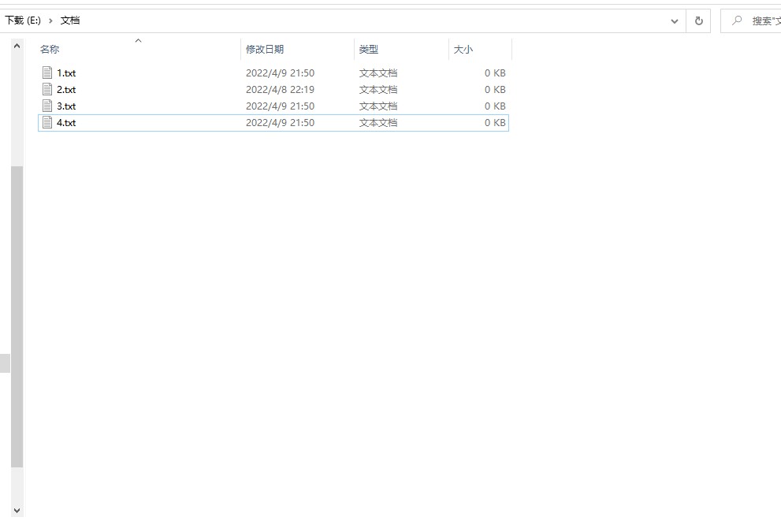This screenshot has width=781, height=532.
Task: Click the search box for 文档
Action: 751,21
